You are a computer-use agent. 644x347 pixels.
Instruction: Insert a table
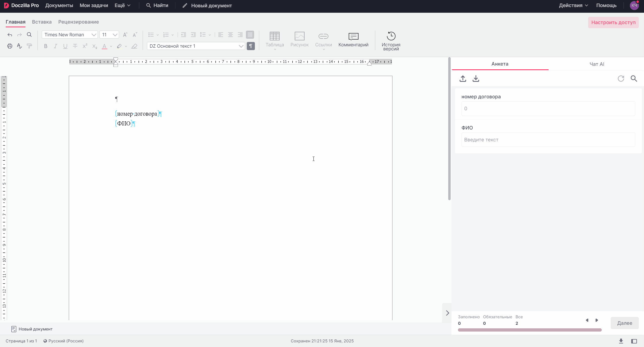(x=275, y=40)
